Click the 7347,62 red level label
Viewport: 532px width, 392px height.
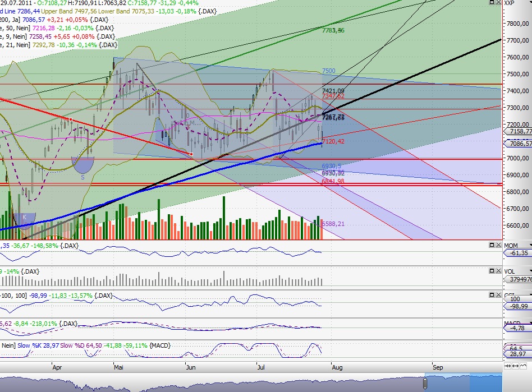pyautogui.click(x=333, y=96)
